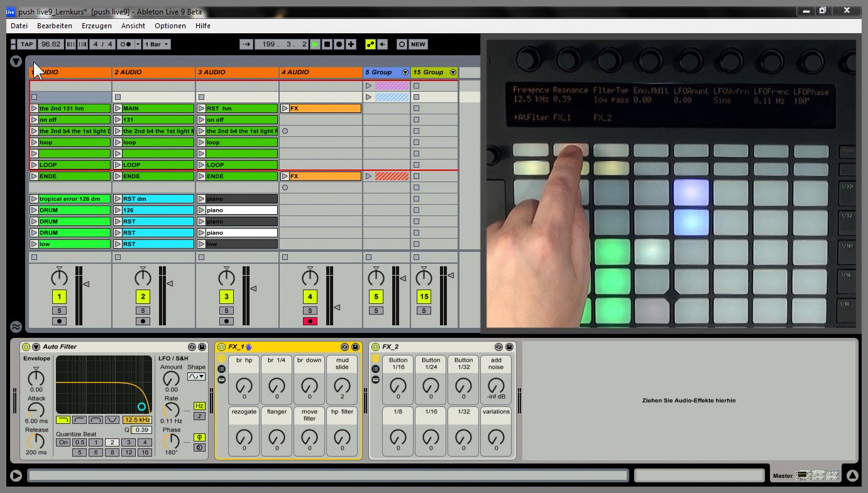868x493 pixels.
Task: Open the Optionen menu
Action: [x=170, y=26]
